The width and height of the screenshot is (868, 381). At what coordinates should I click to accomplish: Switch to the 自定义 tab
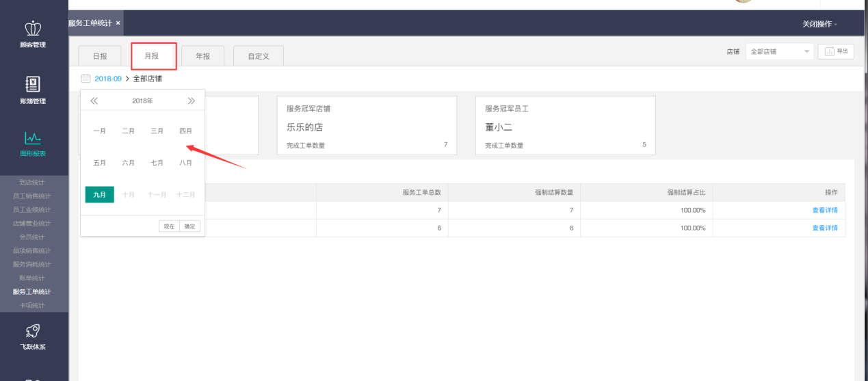tap(259, 56)
